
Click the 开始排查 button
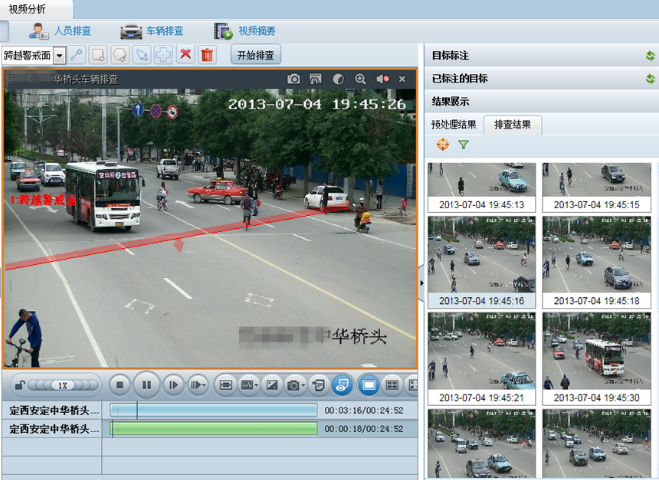(x=256, y=55)
